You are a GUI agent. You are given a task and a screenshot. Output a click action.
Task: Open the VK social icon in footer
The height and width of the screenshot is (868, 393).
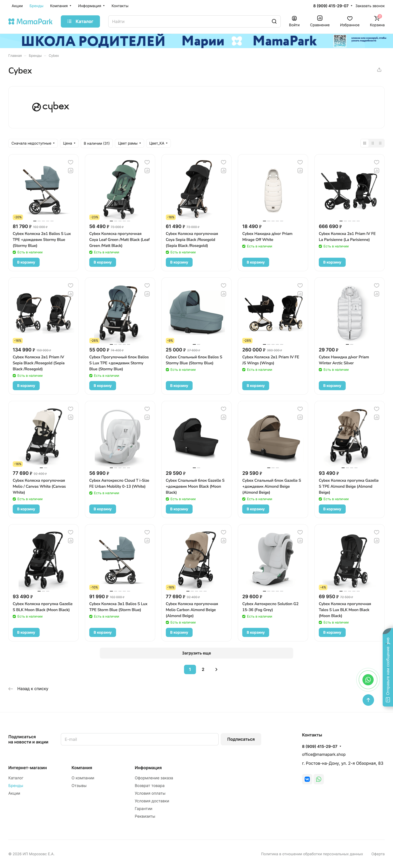click(x=307, y=779)
